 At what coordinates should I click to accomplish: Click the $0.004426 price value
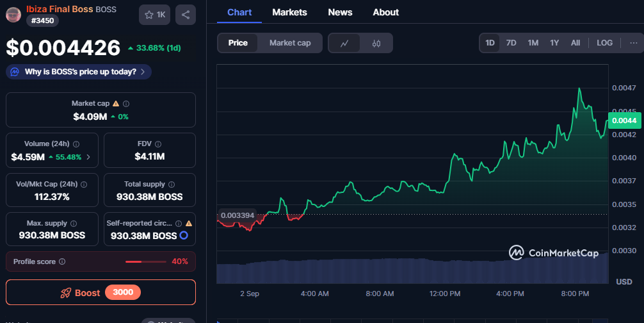pos(63,47)
